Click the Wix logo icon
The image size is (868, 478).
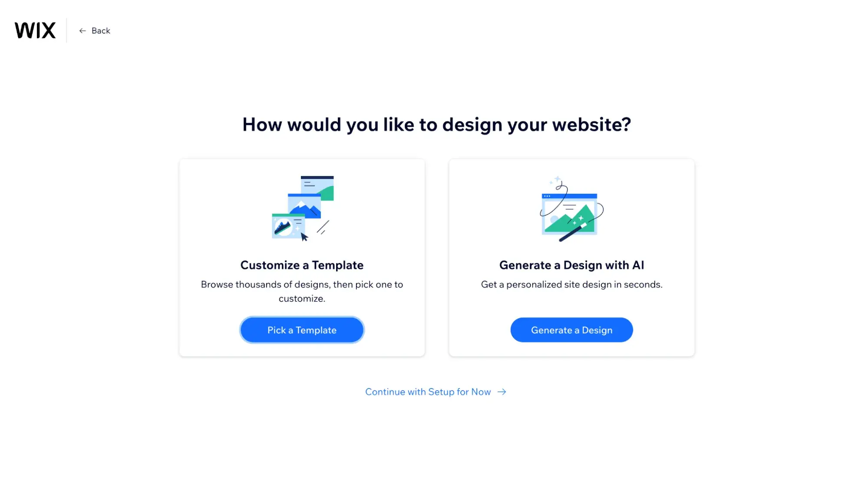pyautogui.click(x=34, y=30)
